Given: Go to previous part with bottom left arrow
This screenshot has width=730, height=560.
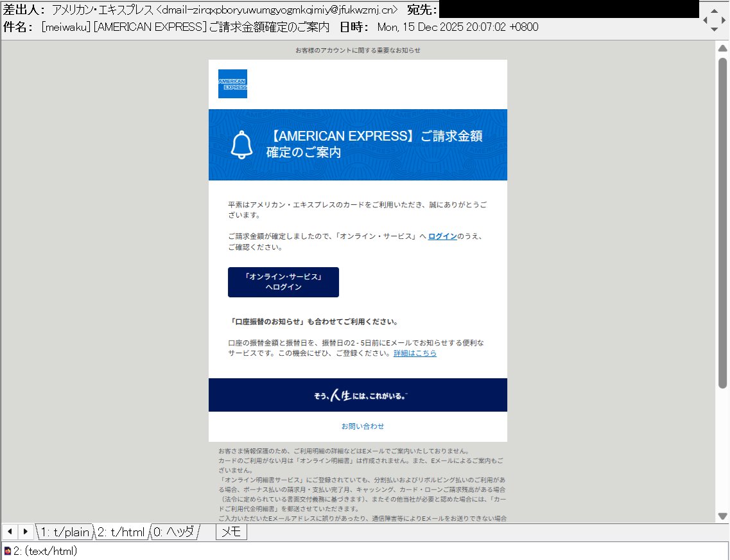Looking at the screenshot, I should pyautogui.click(x=10, y=531).
